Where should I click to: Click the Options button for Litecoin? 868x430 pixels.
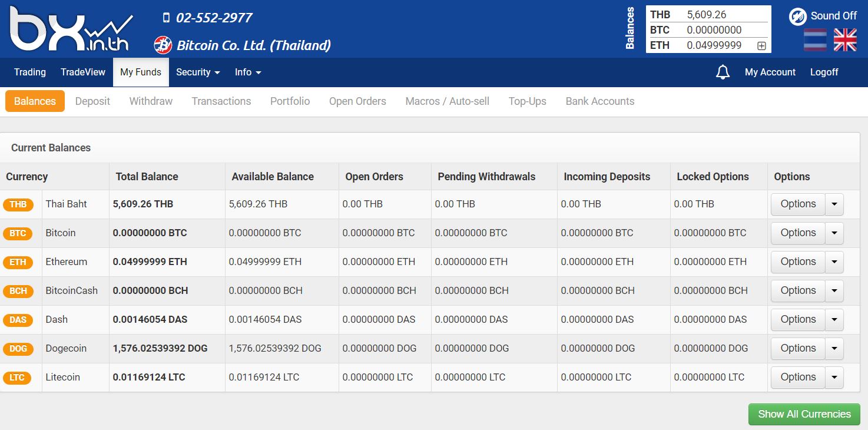(x=798, y=378)
